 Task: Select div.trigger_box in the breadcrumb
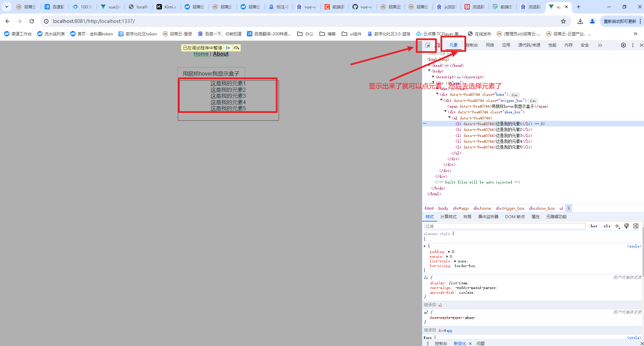point(510,208)
